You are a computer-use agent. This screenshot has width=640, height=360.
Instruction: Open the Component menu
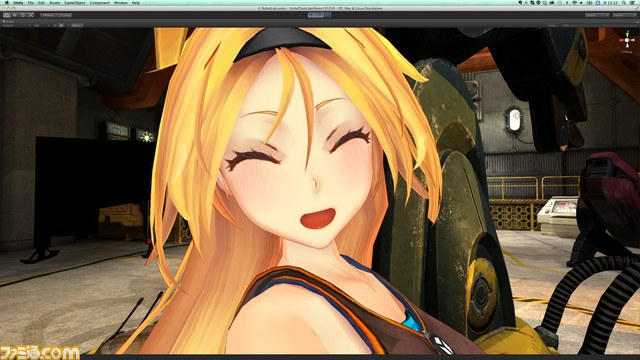[x=100, y=3]
